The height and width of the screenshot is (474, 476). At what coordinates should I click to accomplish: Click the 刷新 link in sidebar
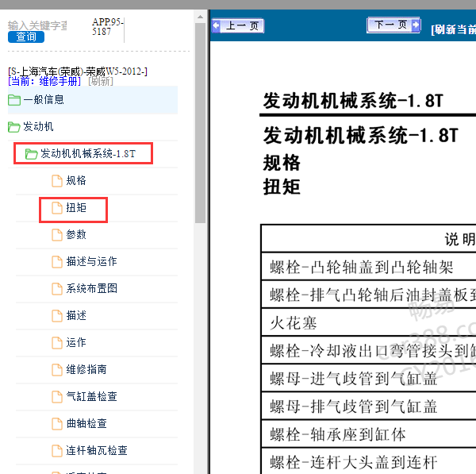pyautogui.click(x=101, y=81)
